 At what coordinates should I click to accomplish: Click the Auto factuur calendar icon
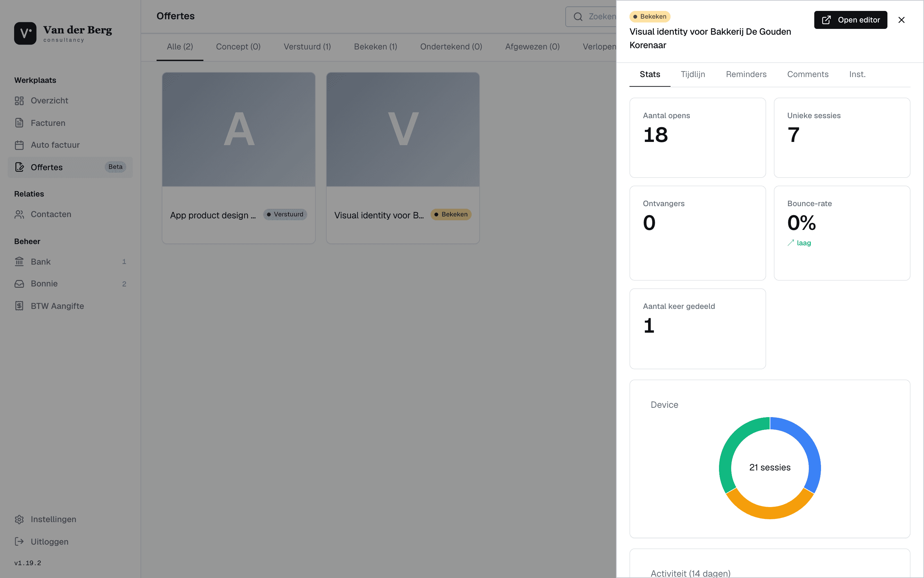19,145
